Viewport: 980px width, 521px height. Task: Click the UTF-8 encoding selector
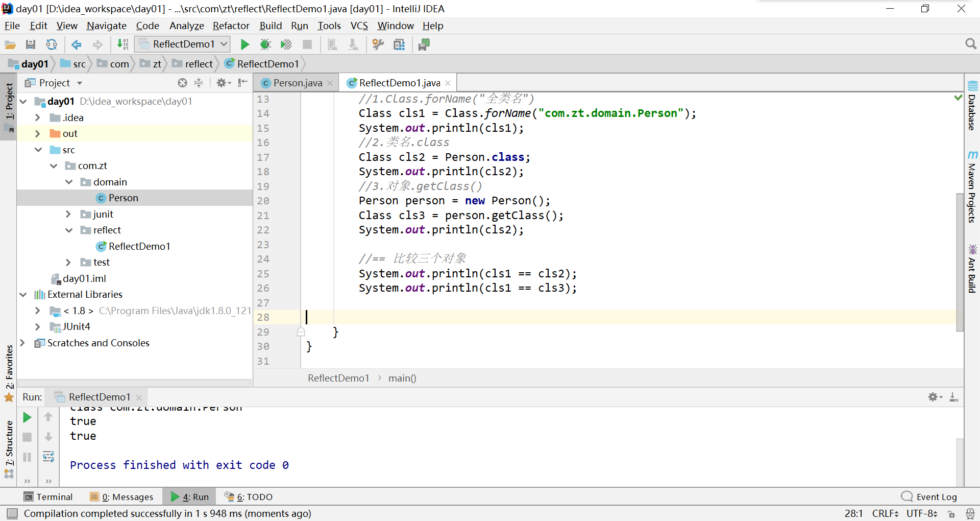tap(922, 514)
